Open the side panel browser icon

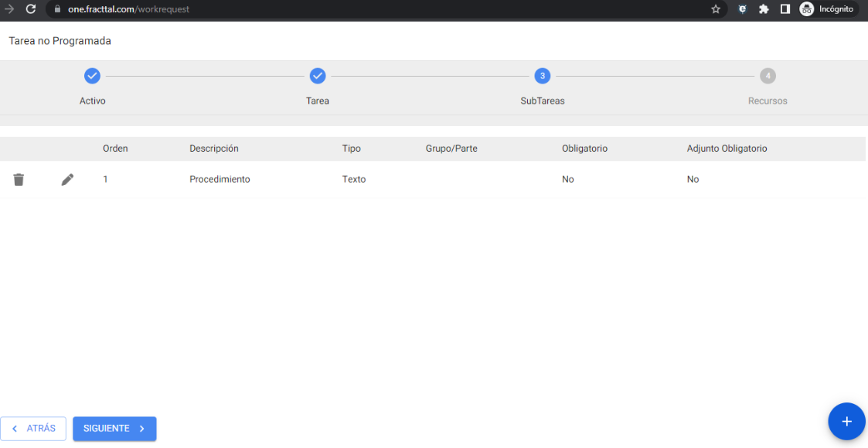coord(785,9)
